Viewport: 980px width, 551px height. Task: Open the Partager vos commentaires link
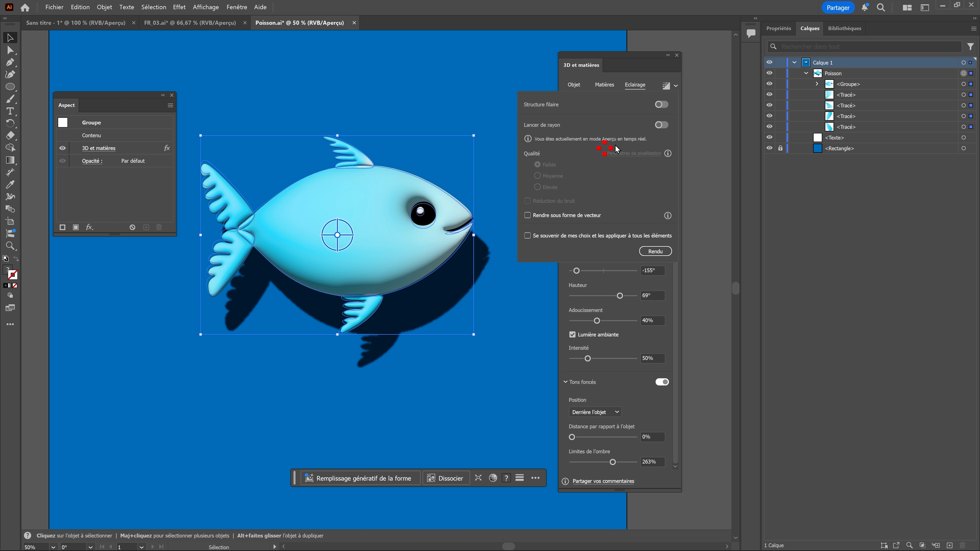tap(603, 481)
